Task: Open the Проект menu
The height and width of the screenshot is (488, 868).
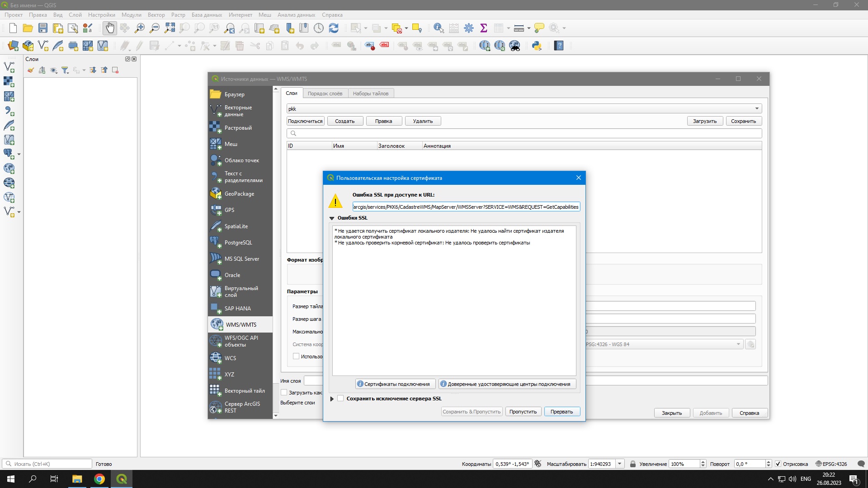Action: pyautogui.click(x=14, y=15)
